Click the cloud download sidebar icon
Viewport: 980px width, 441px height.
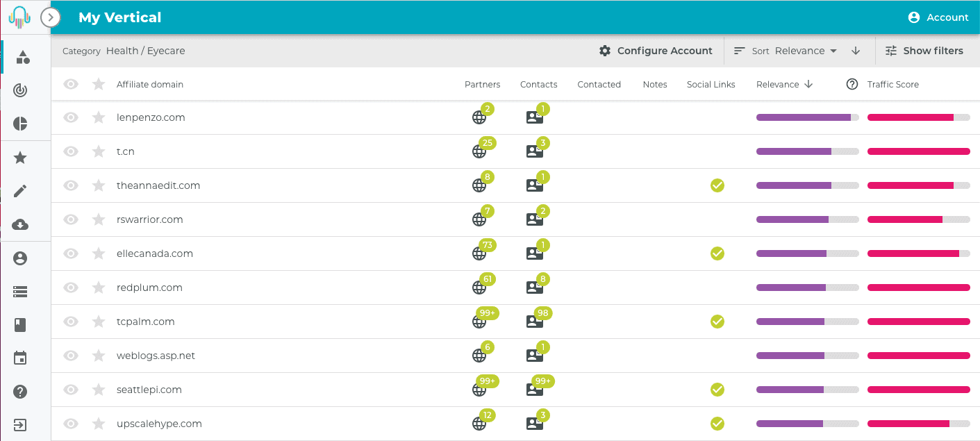click(21, 224)
